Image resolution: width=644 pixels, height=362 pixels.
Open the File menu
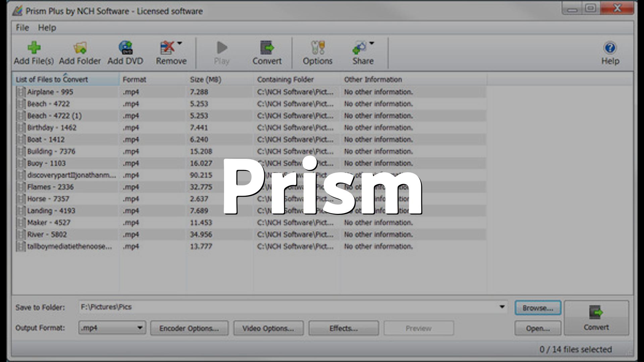pyautogui.click(x=22, y=28)
